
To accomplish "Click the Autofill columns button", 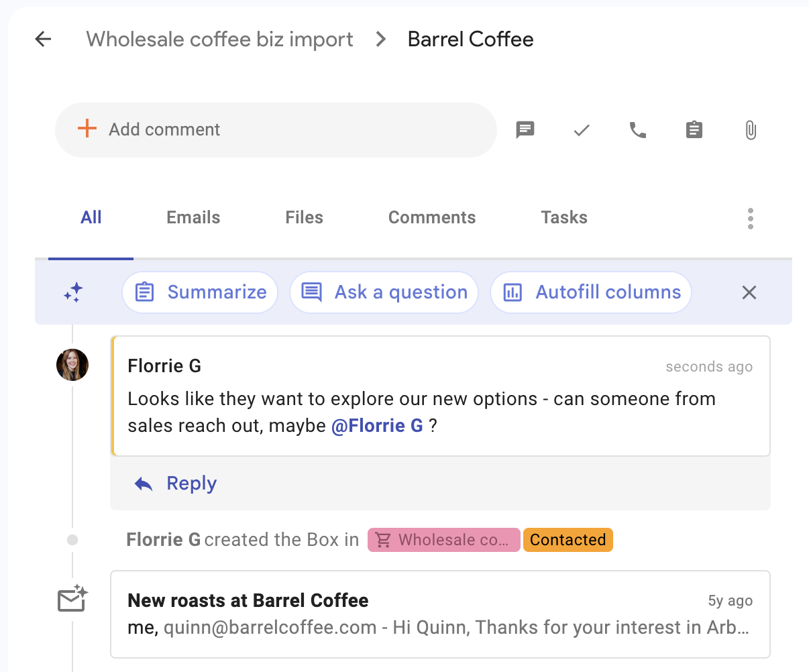I will point(591,292).
